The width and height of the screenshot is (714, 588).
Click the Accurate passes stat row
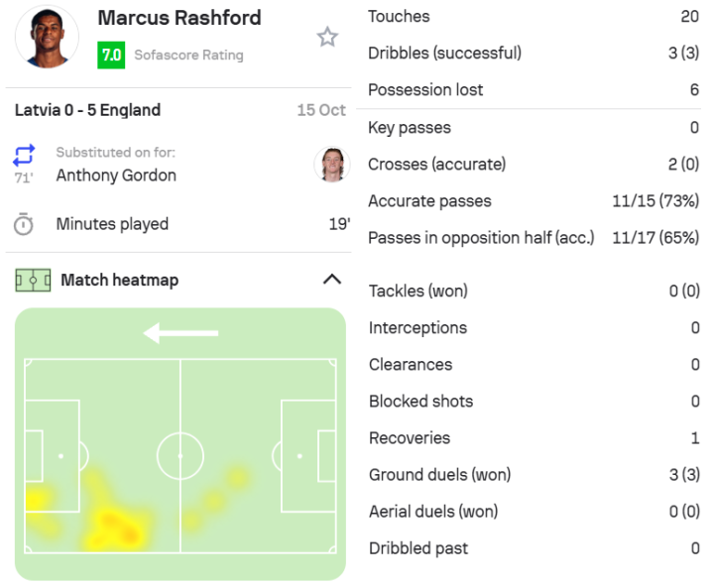pyautogui.click(x=534, y=201)
